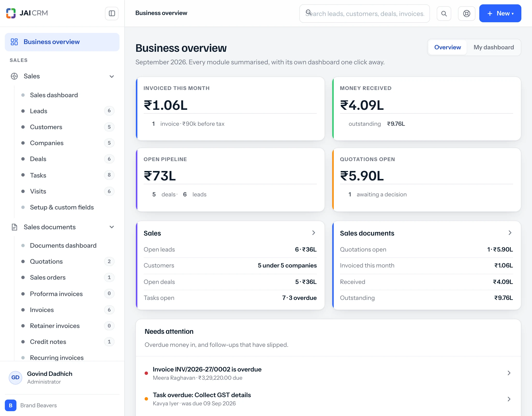Click the magnifier search button
Screen dimensions: 532x416
(444, 14)
